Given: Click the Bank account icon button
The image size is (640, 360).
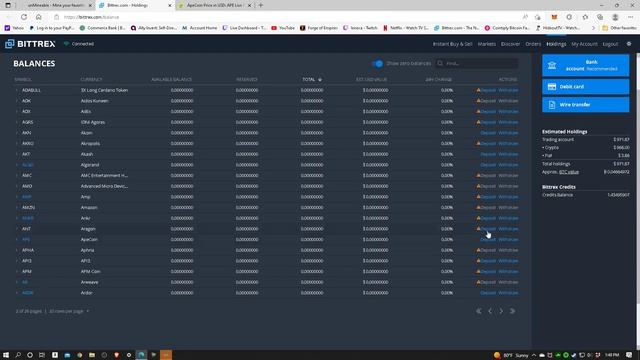Looking at the screenshot, I should (x=552, y=65).
